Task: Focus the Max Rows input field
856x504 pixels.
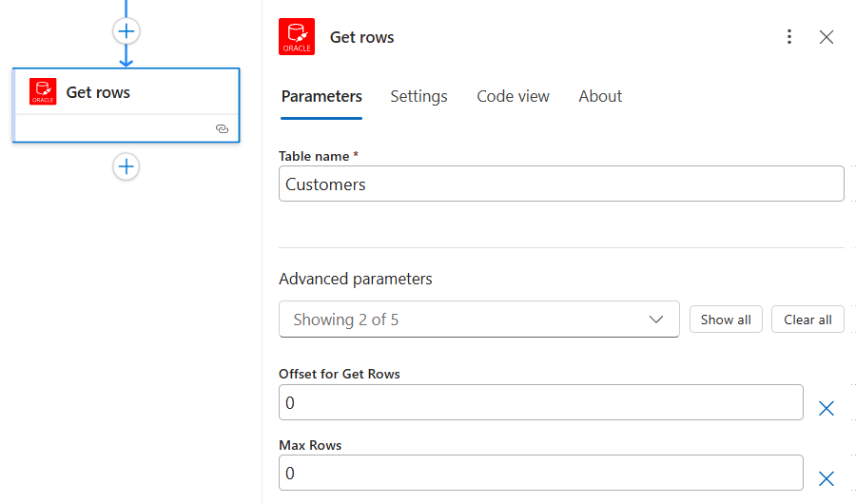Action: click(x=540, y=473)
